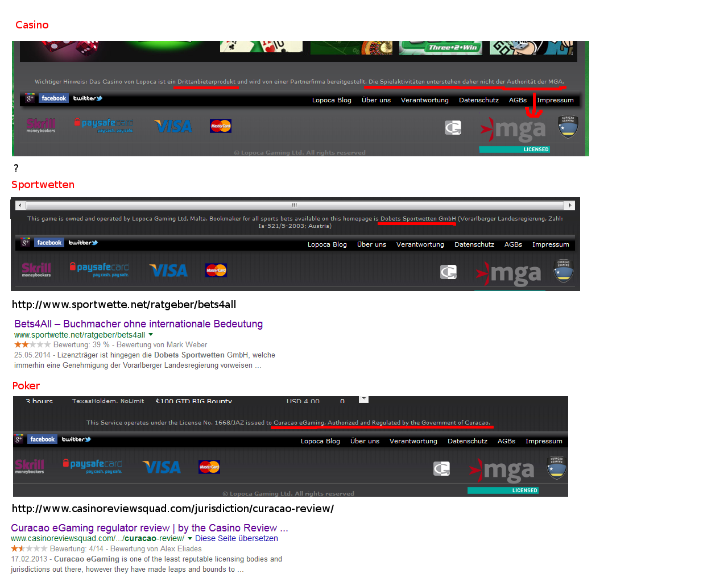Click the Google+ icon in the Poker footer

point(19,439)
